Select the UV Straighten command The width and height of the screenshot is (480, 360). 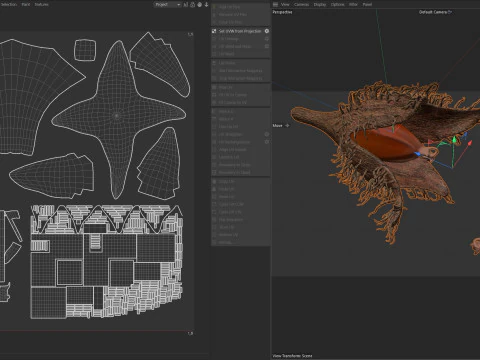pyautogui.click(x=230, y=134)
